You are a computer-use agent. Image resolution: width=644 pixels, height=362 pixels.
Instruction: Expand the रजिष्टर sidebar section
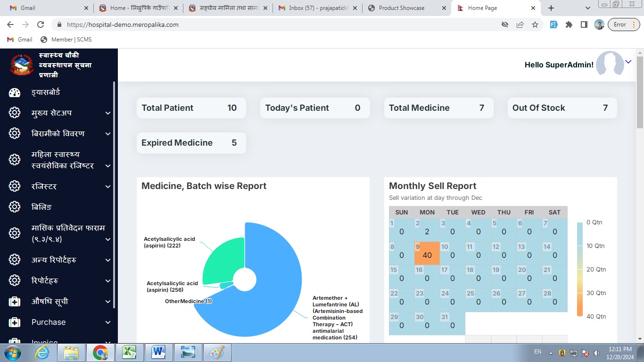tap(107, 187)
